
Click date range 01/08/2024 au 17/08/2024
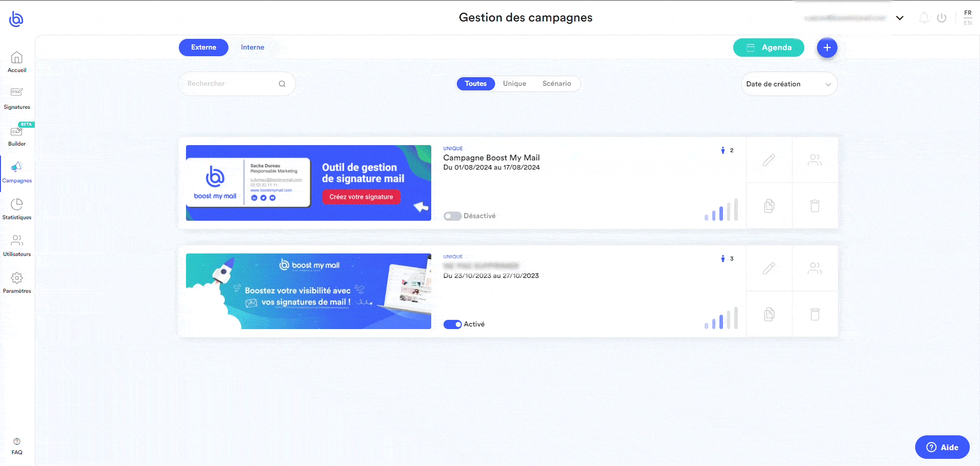(x=492, y=168)
